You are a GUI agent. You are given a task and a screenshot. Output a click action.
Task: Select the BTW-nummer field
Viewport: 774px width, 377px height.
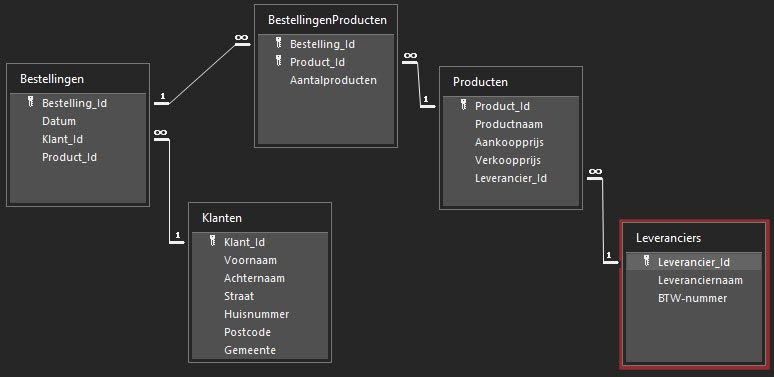tap(694, 298)
